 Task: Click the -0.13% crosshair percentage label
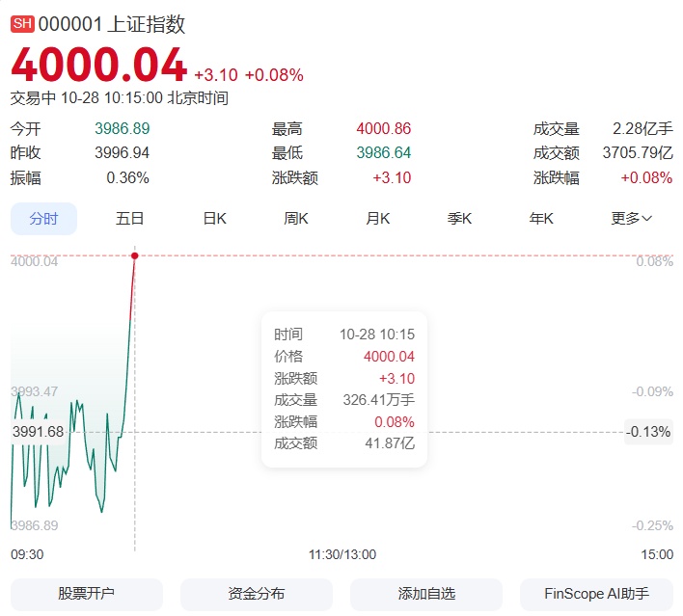648,432
